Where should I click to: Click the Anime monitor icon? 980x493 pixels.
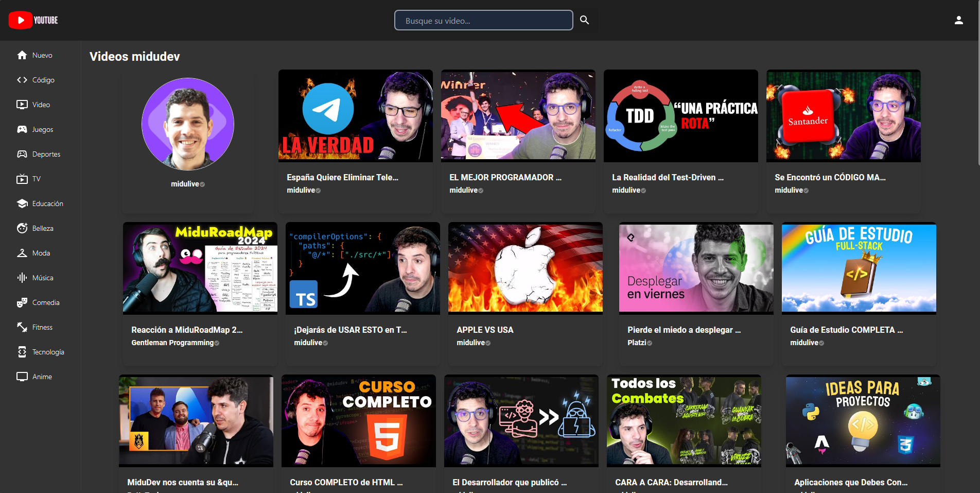coord(22,377)
